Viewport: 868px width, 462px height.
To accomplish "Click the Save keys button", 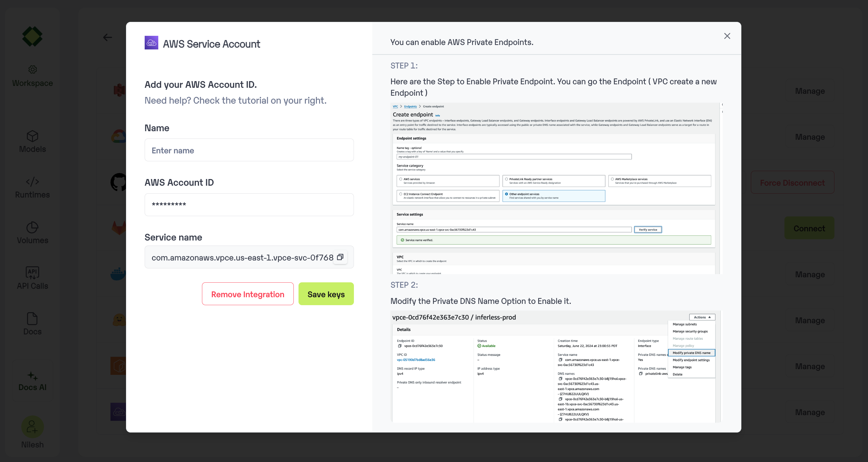I will tap(326, 294).
